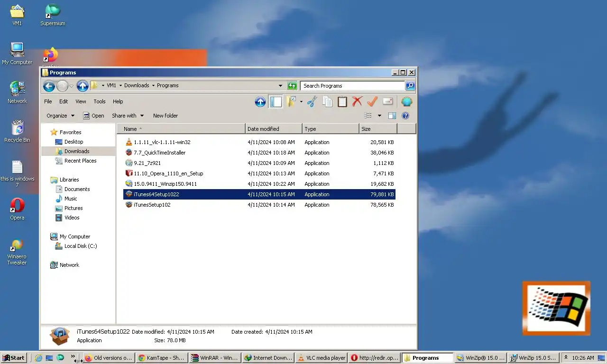The width and height of the screenshot is (607, 364).
Task: Select the 1.1.1_vlc-1.1.11-win32 installer
Action: pos(259,142)
